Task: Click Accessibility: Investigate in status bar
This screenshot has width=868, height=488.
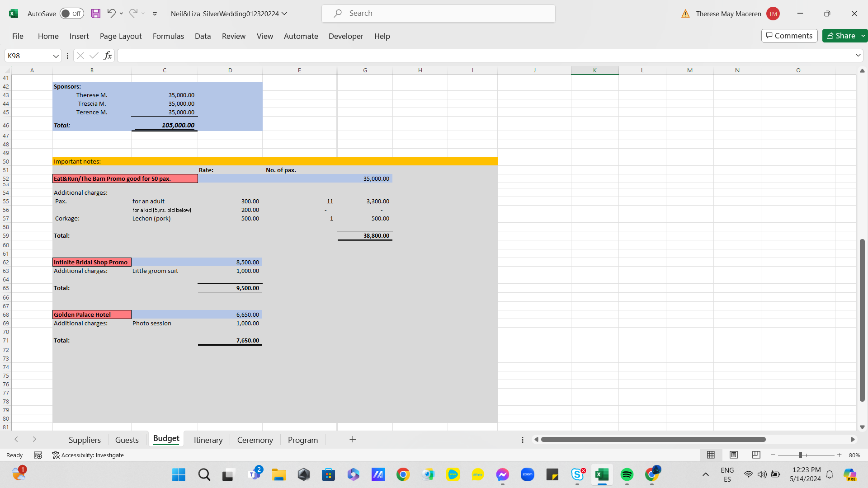Action: [x=88, y=455]
